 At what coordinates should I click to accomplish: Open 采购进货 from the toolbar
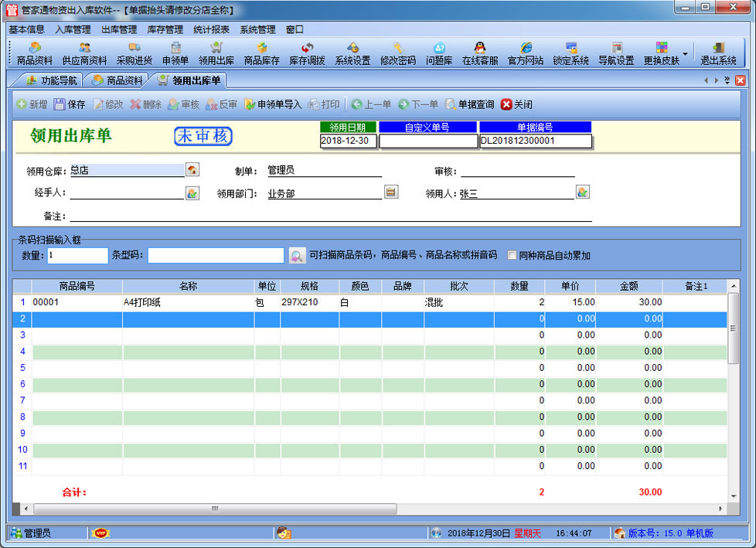135,53
